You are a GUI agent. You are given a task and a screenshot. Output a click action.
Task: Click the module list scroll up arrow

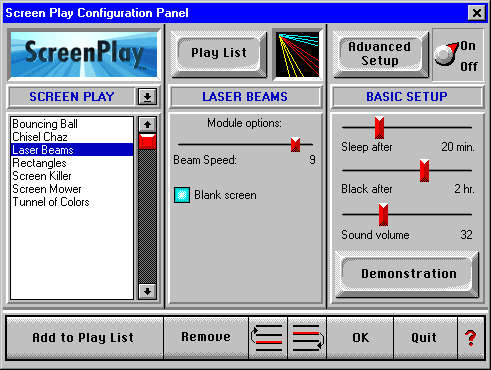147,125
